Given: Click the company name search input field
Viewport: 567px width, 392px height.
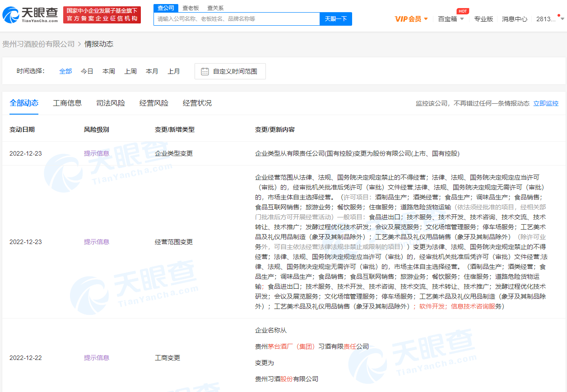Looking at the screenshot, I should [237, 19].
